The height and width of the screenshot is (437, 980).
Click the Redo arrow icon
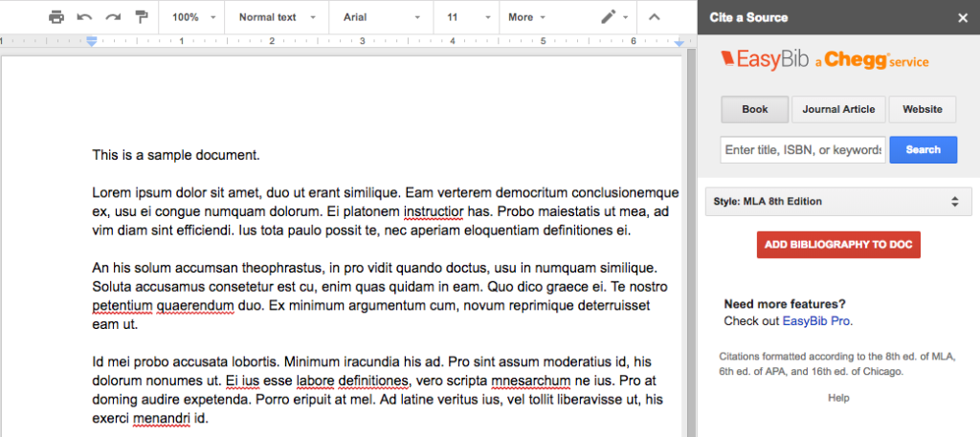tap(113, 17)
